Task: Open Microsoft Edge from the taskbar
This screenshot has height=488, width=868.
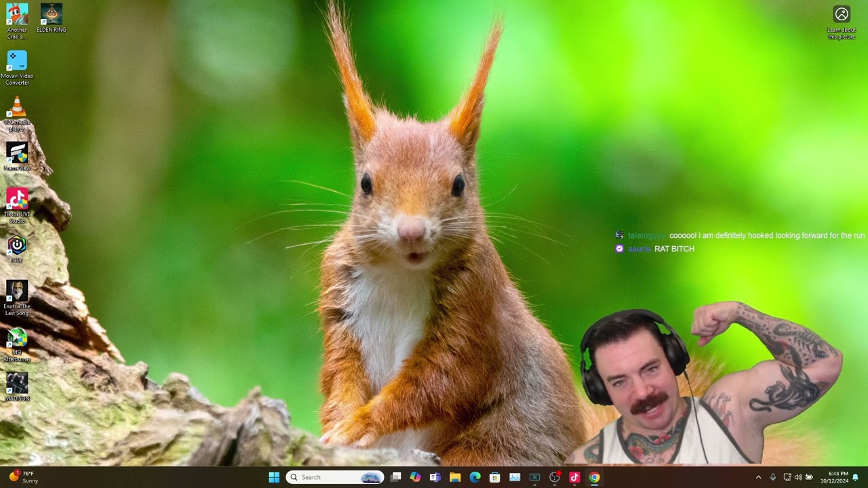Action: click(x=475, y=477)
